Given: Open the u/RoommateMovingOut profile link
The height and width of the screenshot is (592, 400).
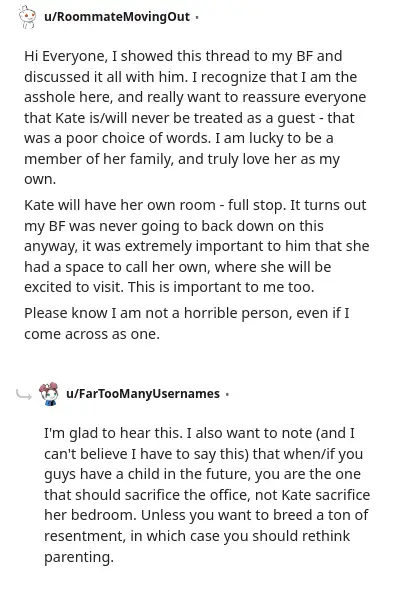Looking at the screenshot, I should tap(117, 17).
